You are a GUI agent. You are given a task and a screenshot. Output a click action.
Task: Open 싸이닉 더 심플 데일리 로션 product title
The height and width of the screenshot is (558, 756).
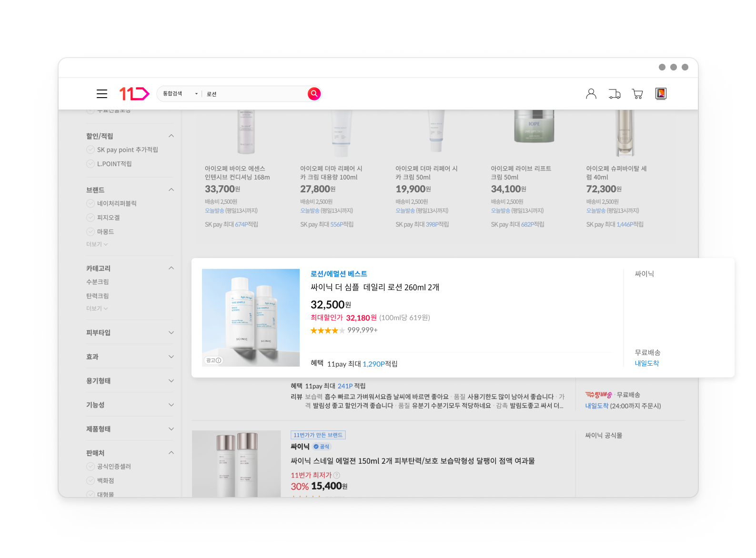coord(375,288)
